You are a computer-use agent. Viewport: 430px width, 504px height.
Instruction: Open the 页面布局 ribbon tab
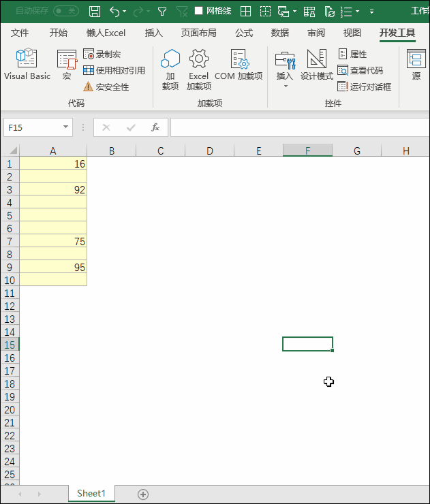click(199, 33)
